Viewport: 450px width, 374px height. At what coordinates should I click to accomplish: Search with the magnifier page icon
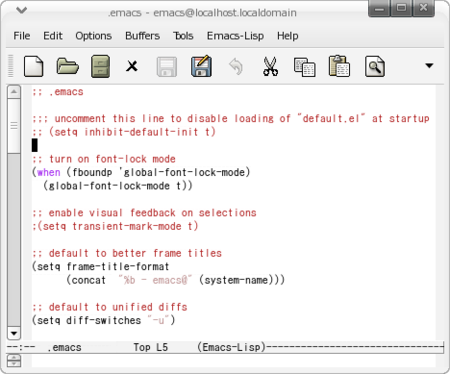click(375, 66)
